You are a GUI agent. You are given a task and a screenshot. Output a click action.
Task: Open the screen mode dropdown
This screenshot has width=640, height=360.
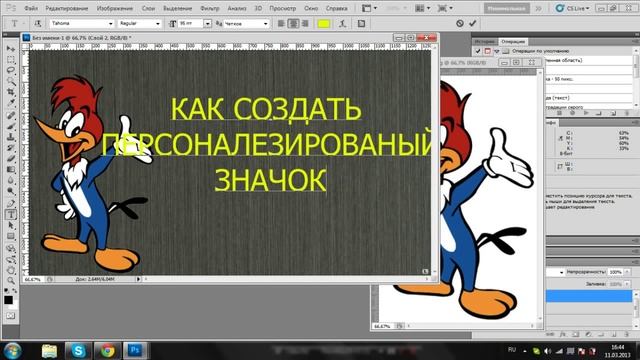tap(445, 8)
